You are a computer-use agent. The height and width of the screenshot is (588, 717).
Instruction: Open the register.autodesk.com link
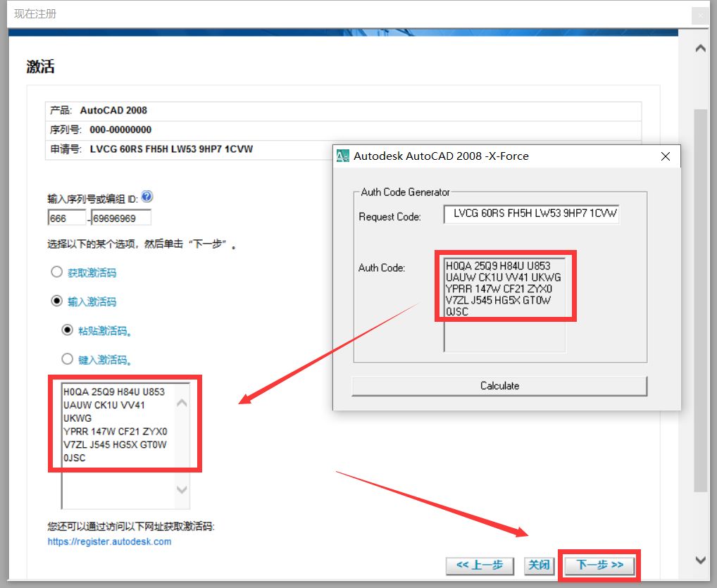pos(109,542)
